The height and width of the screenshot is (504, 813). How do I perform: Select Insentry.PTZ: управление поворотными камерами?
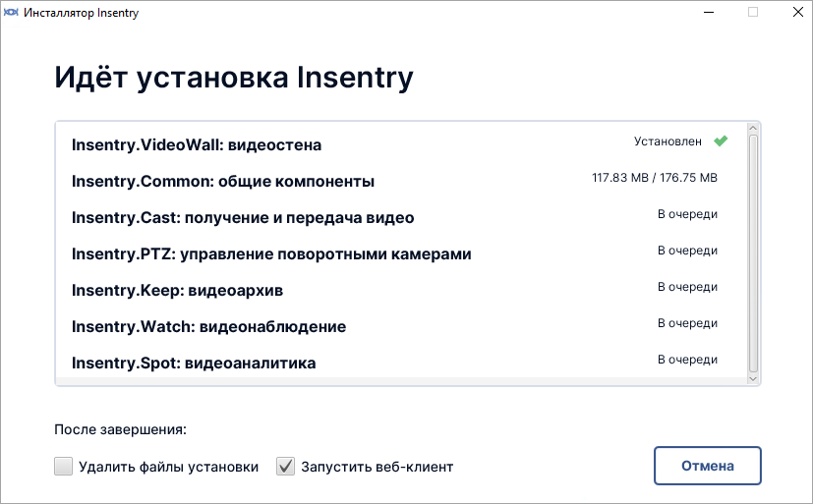pos(401,253)
